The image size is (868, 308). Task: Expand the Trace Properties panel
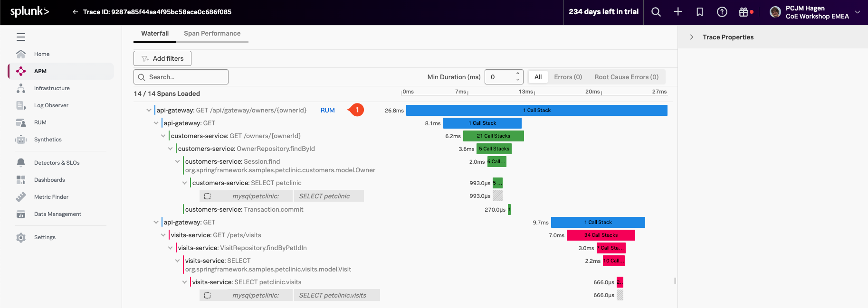(x=692, y=37)
